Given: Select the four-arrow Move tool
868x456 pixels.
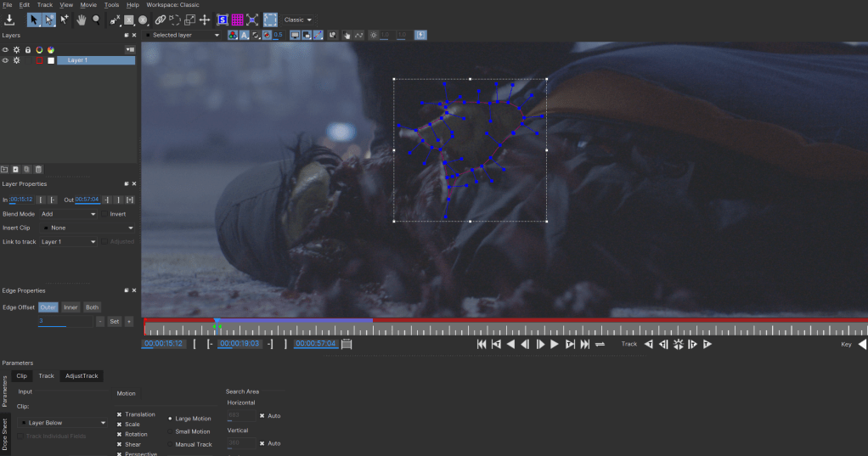Looking at the screenshot, I should (x=205, y=20).
